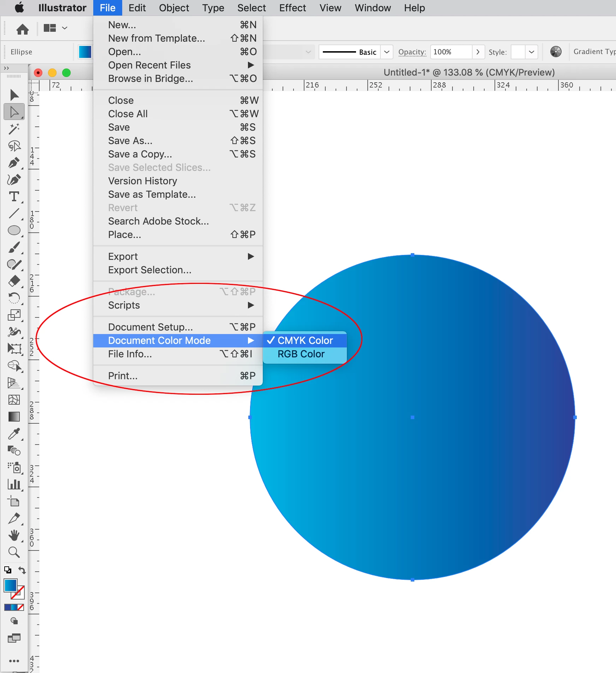Open the Type menu
This screenshot has width=616, height=673.
click(213, 8)
